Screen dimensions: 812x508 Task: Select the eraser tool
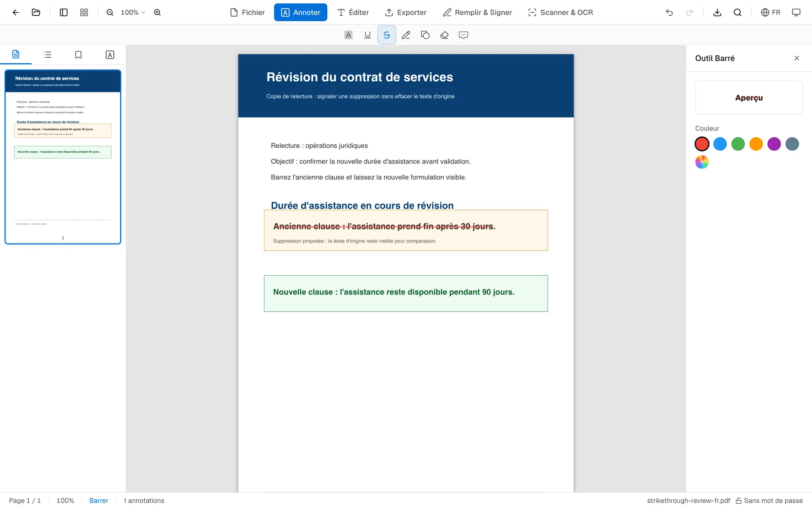click(444, 35)
